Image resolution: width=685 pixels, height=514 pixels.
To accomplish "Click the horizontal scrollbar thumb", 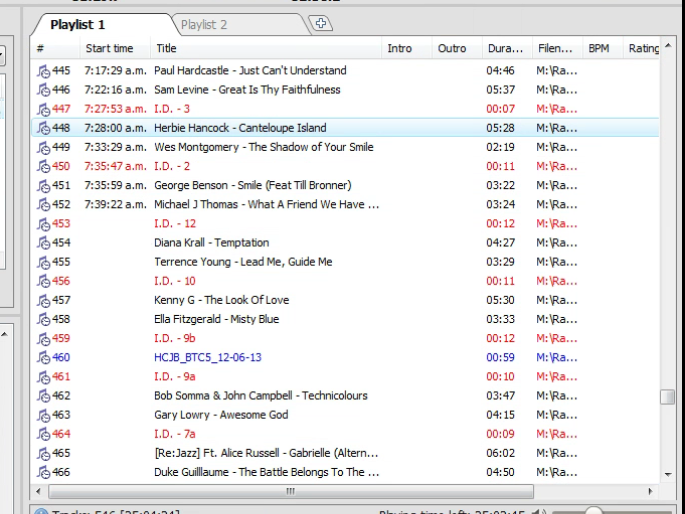I will click(x=291, y=492).
